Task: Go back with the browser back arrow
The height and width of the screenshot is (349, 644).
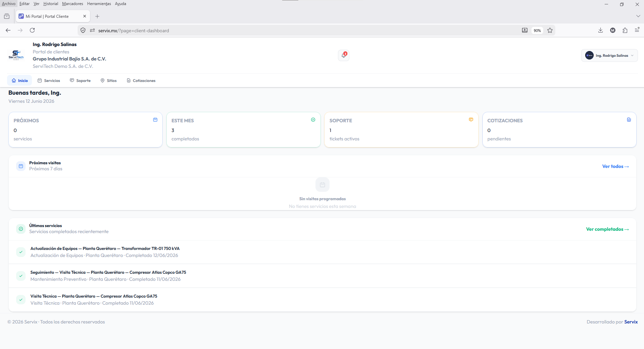Action: coord(8,30)
